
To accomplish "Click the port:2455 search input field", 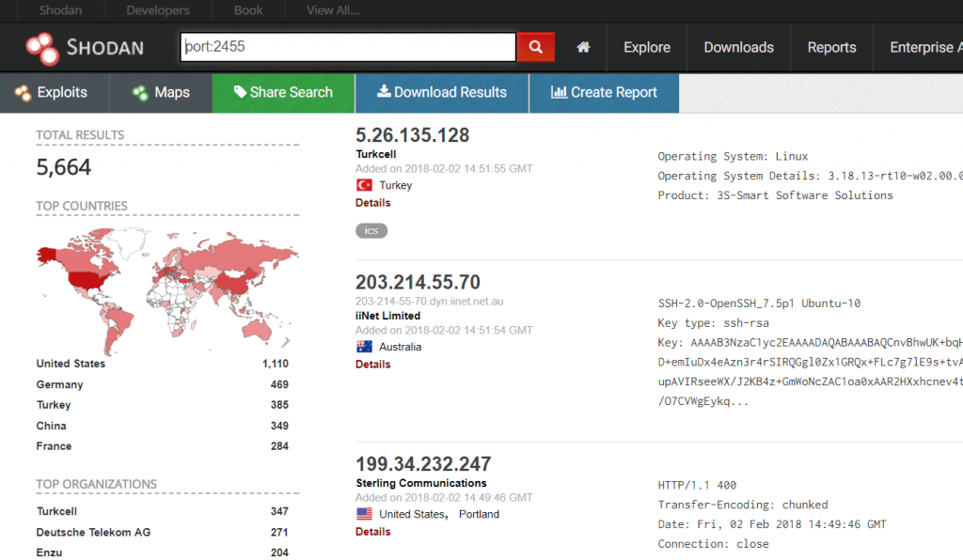I will pos(348,47).
